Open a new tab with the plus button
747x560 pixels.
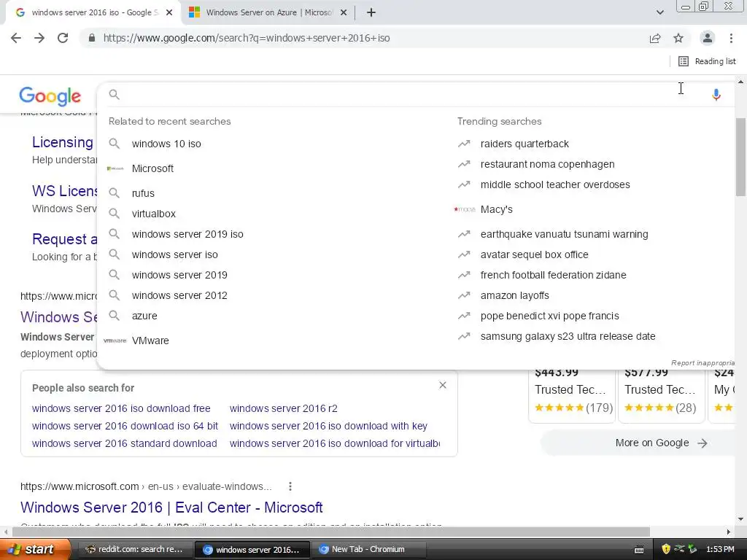[371, 13]
